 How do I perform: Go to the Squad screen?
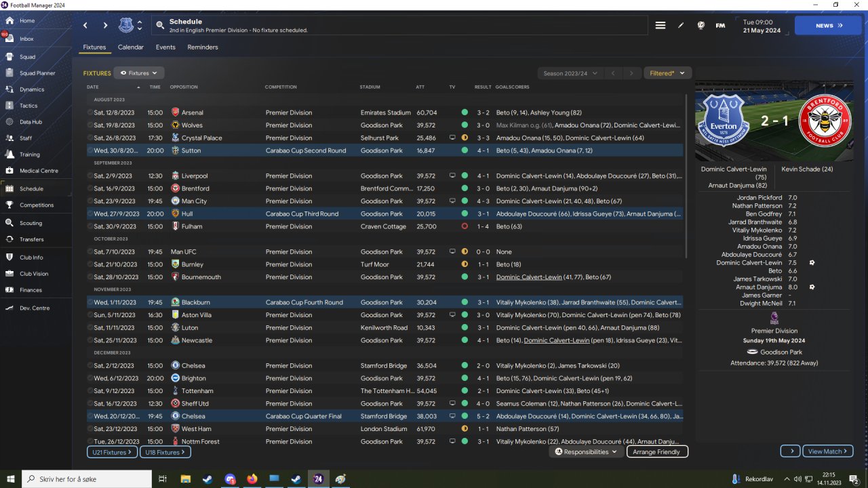(x=27, y=57)
